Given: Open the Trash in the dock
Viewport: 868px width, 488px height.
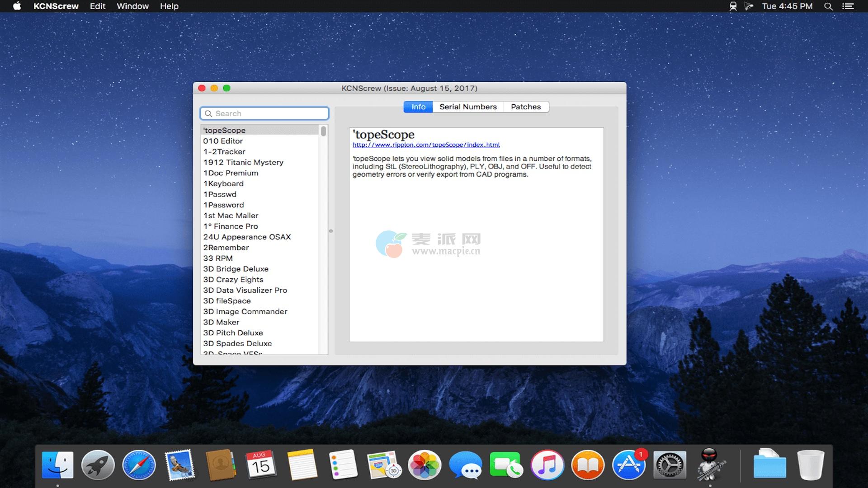Looking at the screenshot, I should pos(810,465).
